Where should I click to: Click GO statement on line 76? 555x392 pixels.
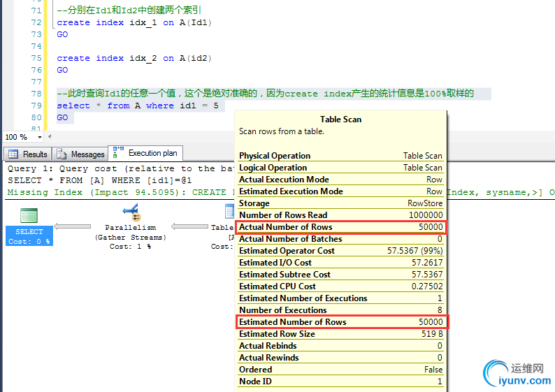click(62, 70)
